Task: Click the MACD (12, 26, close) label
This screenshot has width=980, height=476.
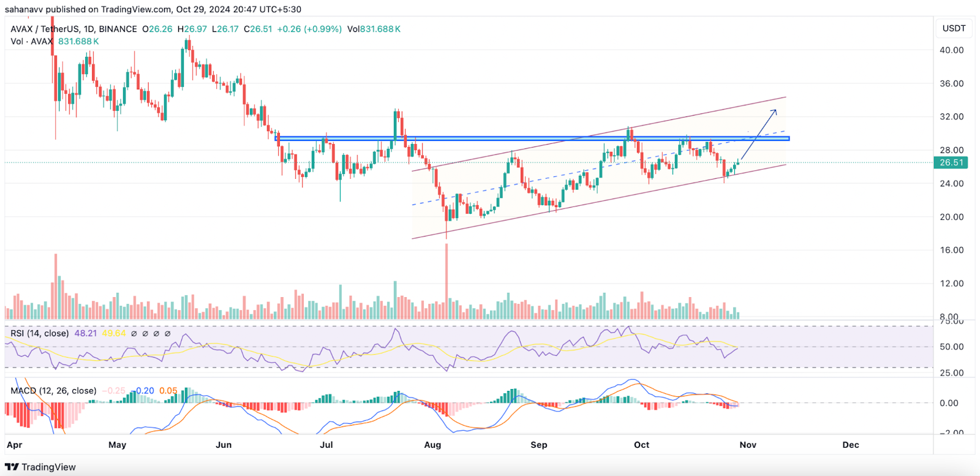Action: click(x=53, y=391)
